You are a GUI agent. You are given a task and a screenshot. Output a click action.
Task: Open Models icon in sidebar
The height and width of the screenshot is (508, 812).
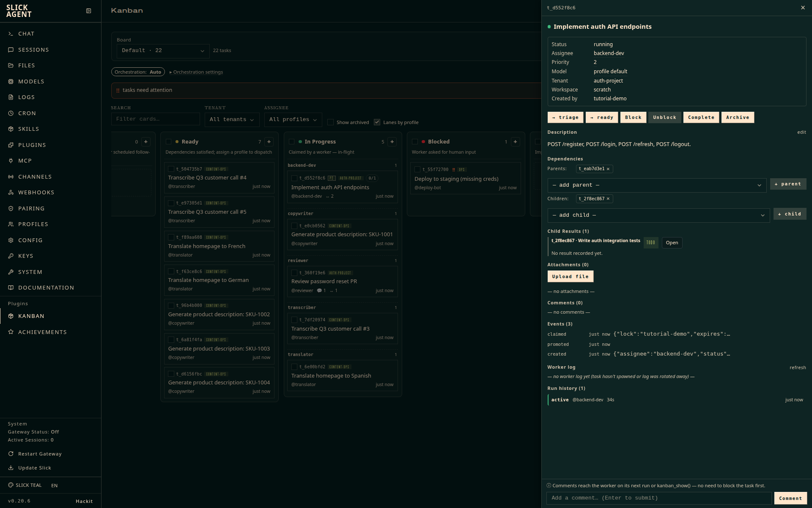tap(11, 82)
